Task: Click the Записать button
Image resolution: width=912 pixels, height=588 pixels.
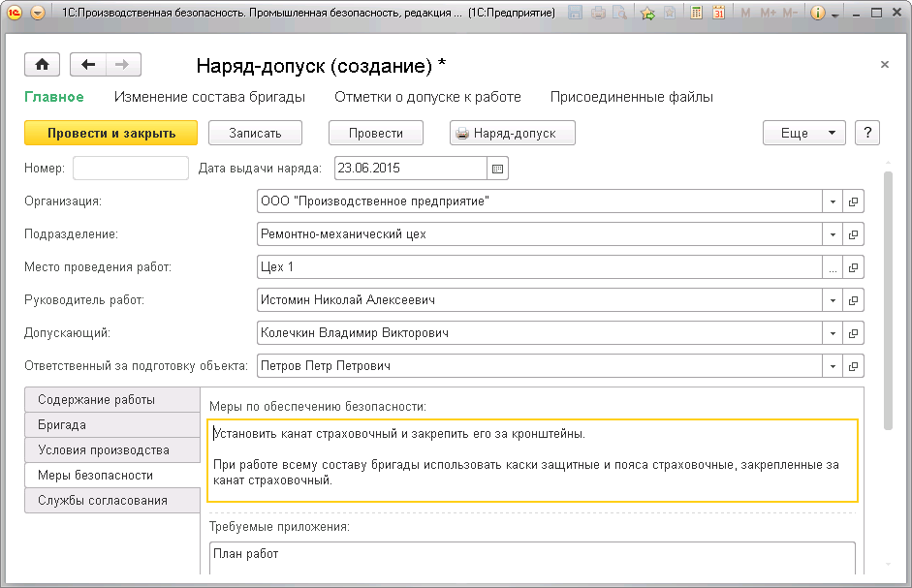Action: coord(255,134)
